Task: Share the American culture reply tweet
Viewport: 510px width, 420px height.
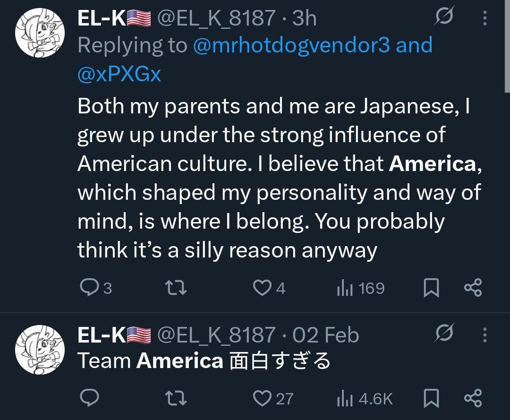Action: point(473,288)
